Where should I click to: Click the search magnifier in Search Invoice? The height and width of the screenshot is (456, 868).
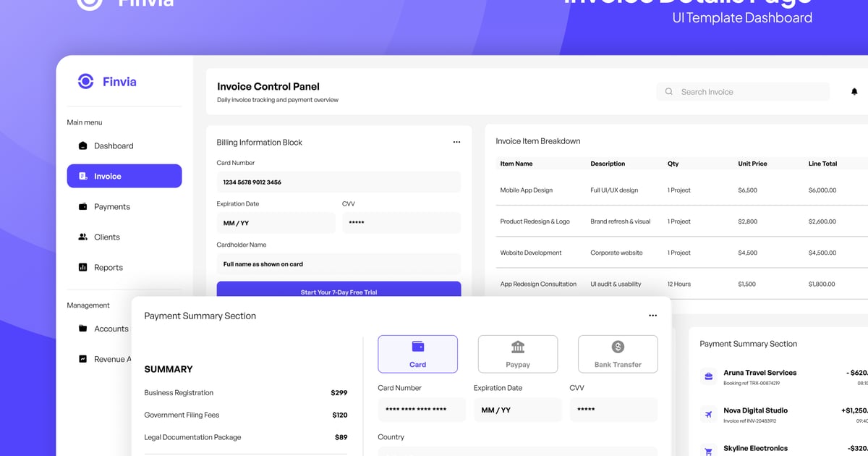coord(668,91)
